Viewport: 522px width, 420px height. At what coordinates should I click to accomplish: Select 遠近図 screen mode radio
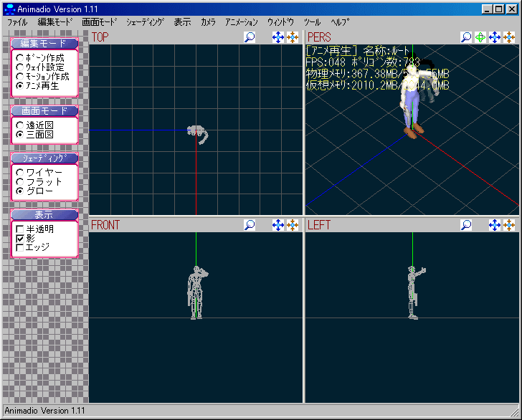pos(19,125)
